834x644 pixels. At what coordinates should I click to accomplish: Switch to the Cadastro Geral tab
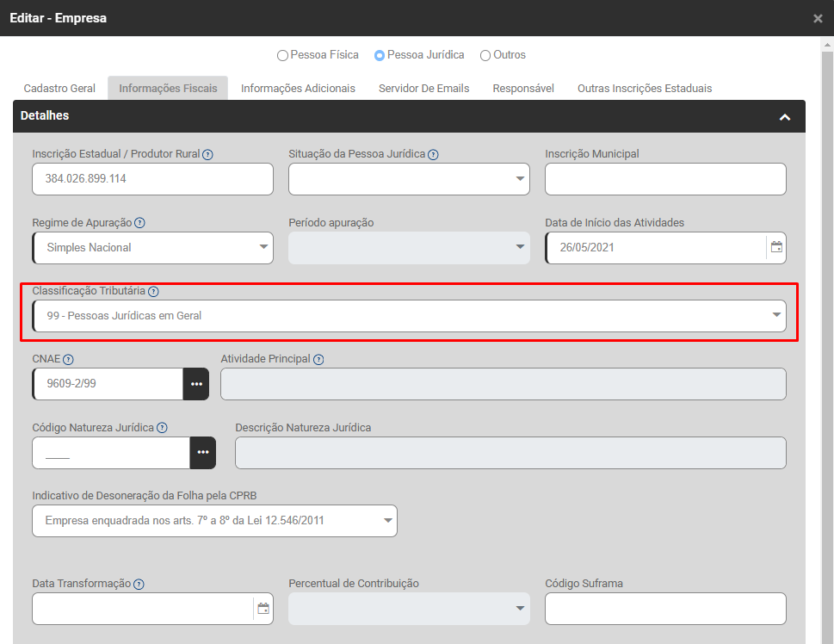click(59, 89)
